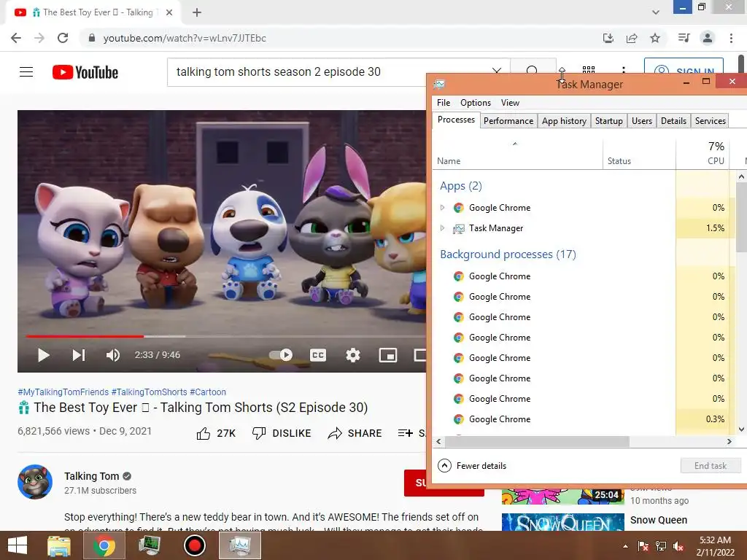Mute the video volume speaker icon
747x560 pixels.
tap(113, 355)
